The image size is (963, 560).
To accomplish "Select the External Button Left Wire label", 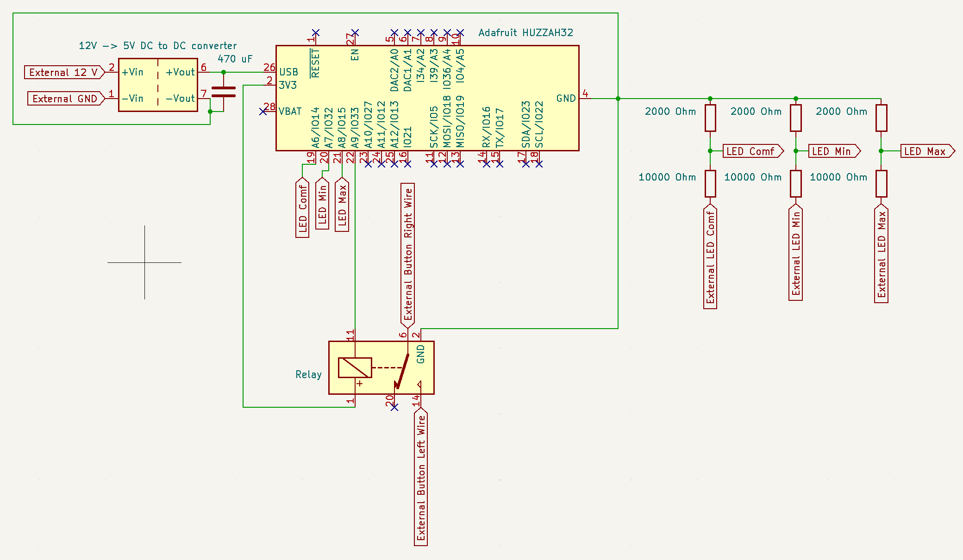I will [x=421, y=477].
